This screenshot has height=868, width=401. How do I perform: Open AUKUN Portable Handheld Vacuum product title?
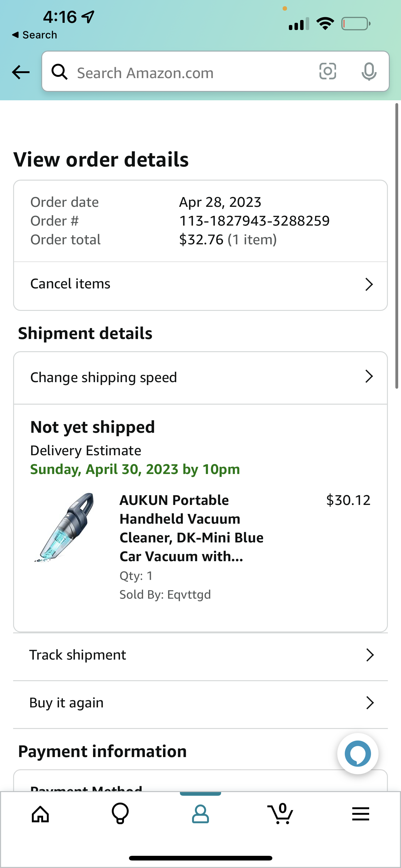tap(191, 528)
